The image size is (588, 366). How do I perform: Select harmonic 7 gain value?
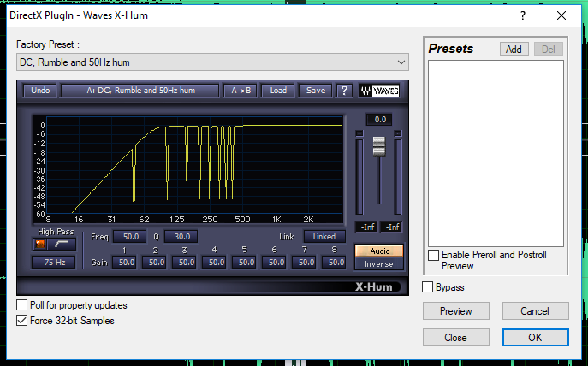pyautogui.click(x=305, y=263)
